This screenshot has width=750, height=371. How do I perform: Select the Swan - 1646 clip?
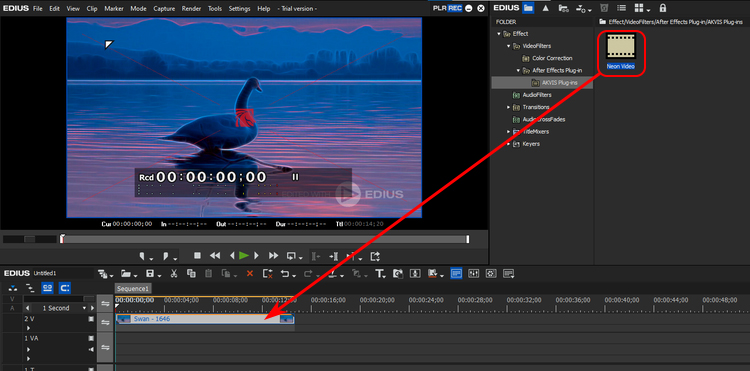(205, 319)
